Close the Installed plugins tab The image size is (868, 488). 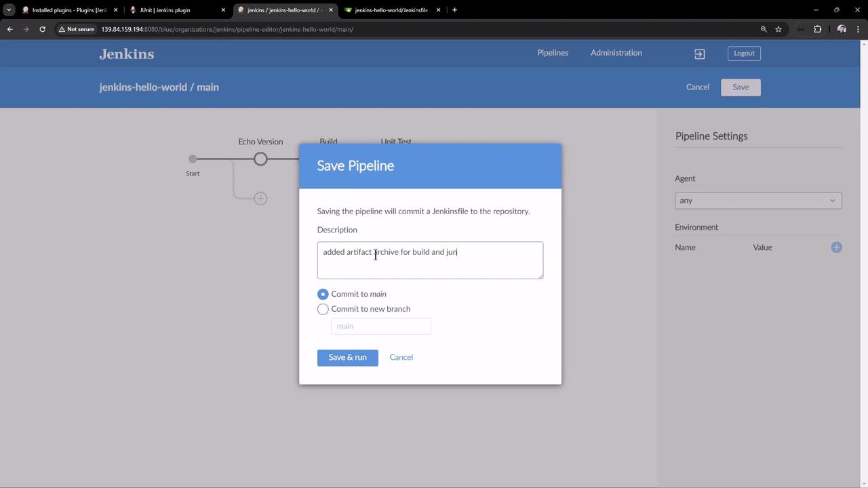[x=115, y=10]
